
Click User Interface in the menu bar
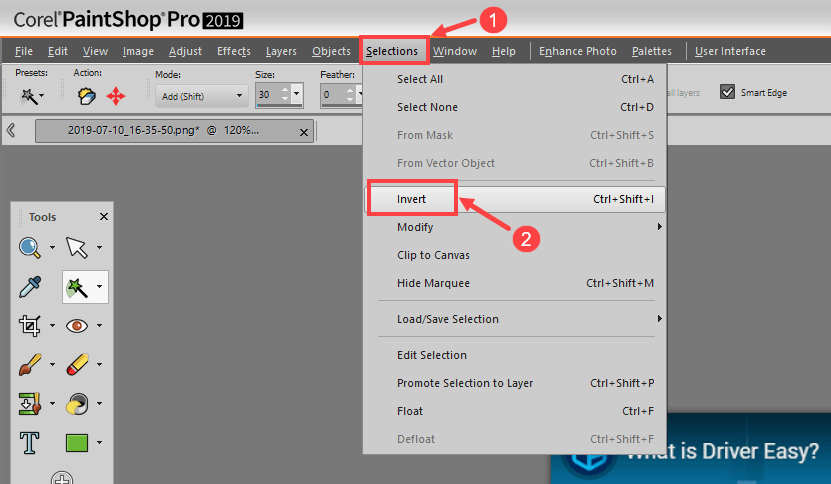[x=730, y=51]
